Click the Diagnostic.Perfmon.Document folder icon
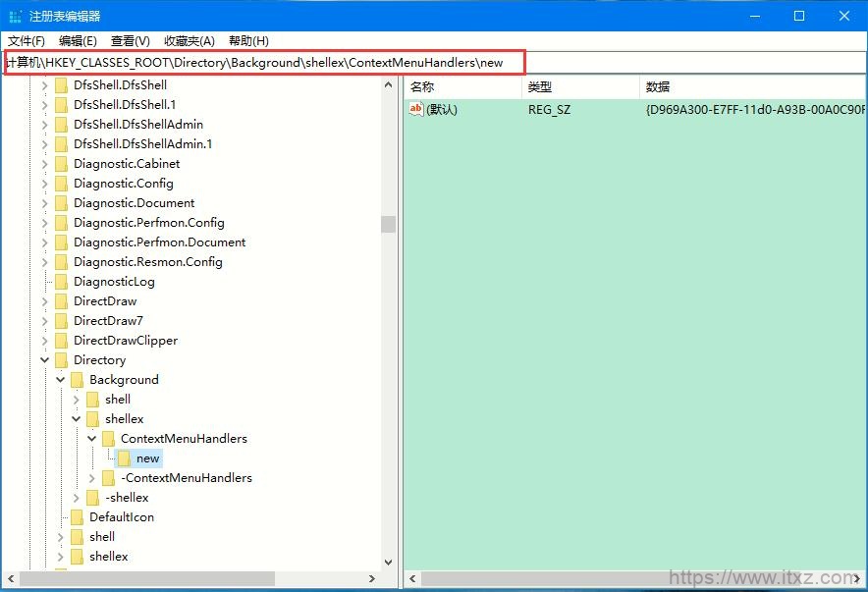 click(x=62, y=242)
